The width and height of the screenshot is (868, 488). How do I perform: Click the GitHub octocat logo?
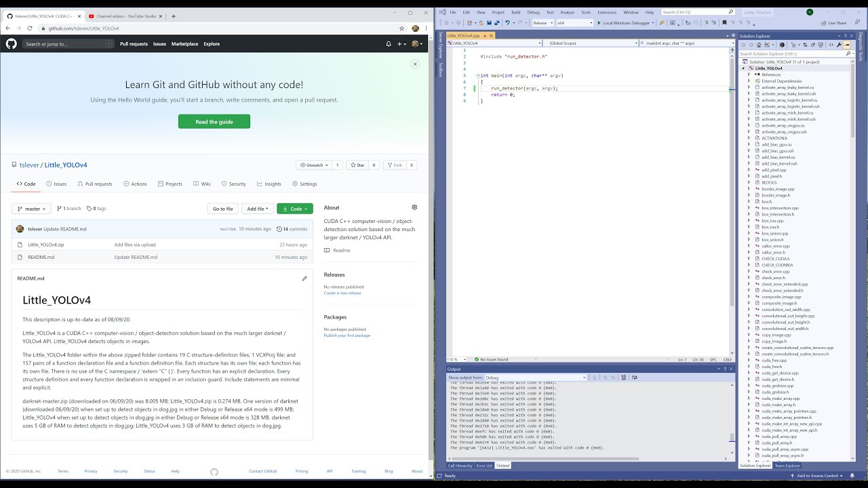(11, 43)
